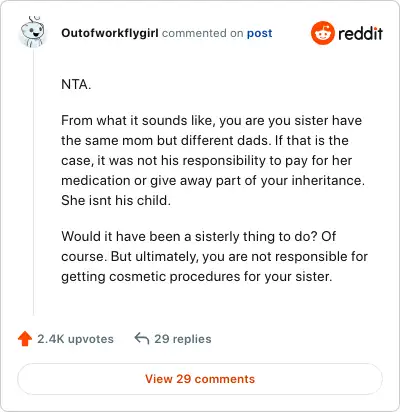Collapse comment via the vertical thread line

coord(33,182)
